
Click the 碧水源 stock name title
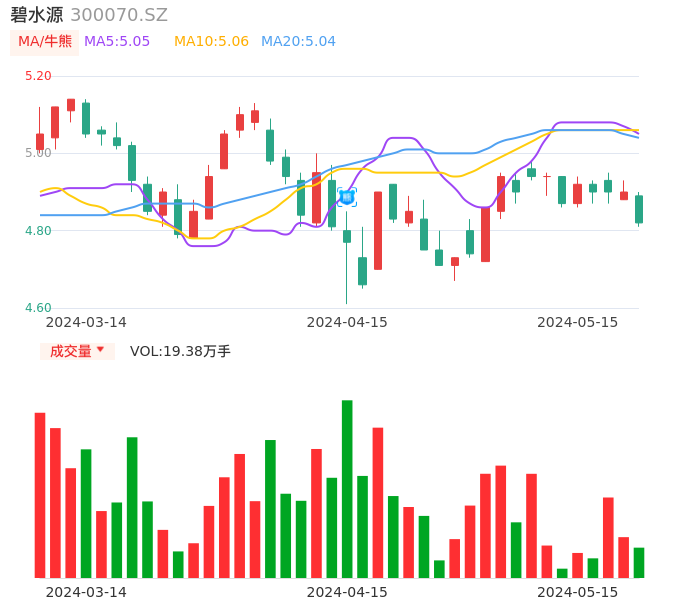pyautogui.click(x=37, y=15)
